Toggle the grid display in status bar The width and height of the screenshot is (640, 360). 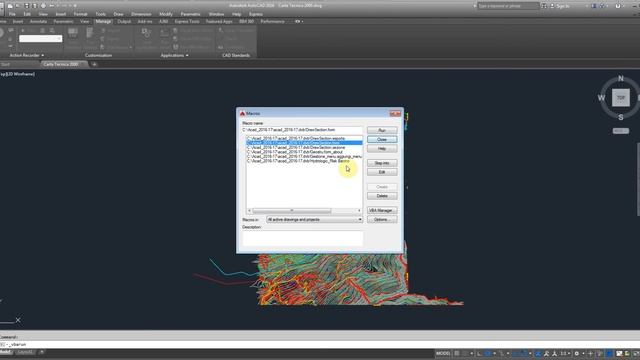point(457,353)
